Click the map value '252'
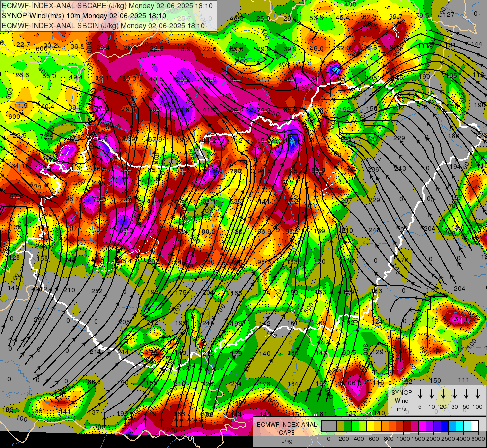The height and width of the screenshot is (448, 487). (97, 291)
